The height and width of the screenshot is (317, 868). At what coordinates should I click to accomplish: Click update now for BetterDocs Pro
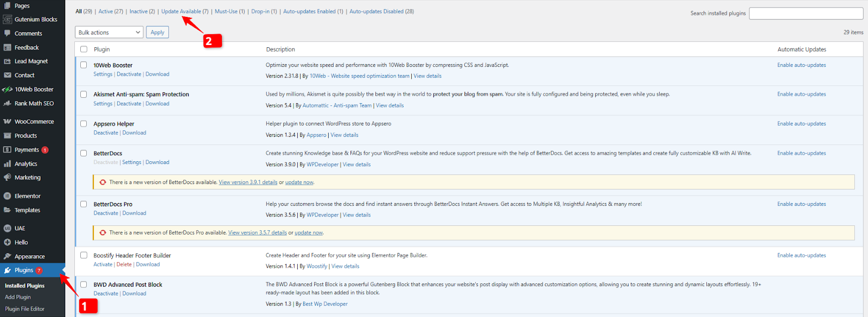[x=309, y=233]
